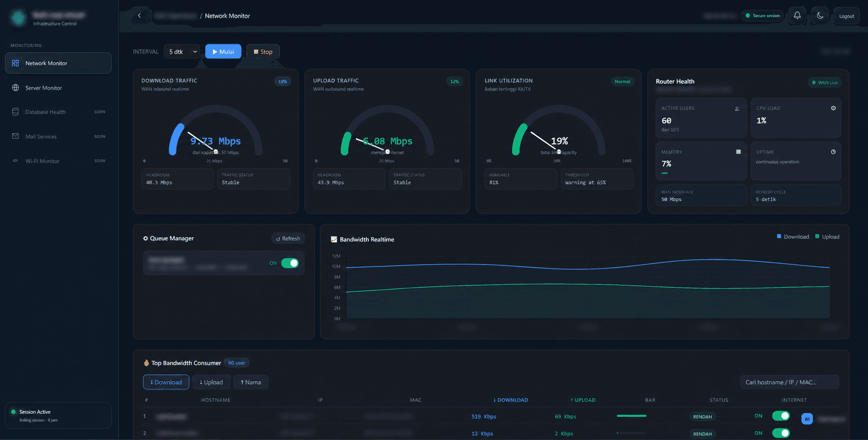Click the infrastructure logo icon in sidebar
The height and width of the screenshot is (440, 868).
pyautogui.click(x=19, y=18)
